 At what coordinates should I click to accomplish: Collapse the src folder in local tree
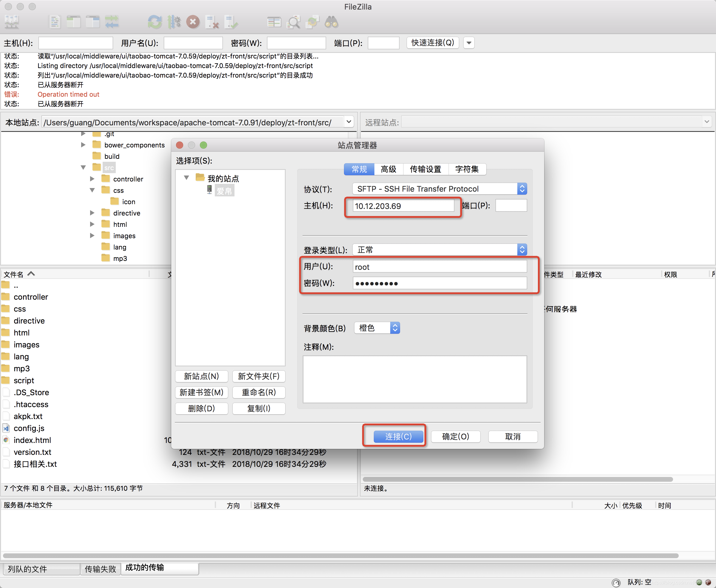[83, 167]
